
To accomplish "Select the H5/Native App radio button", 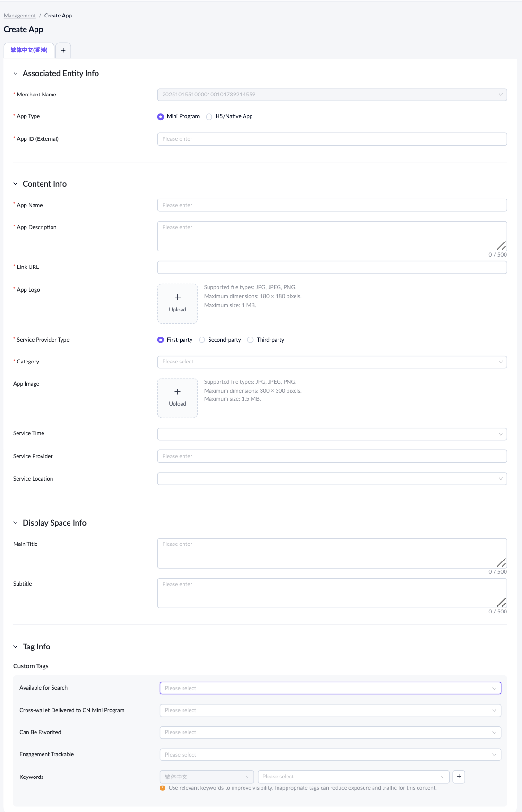I will click(209, 117).
